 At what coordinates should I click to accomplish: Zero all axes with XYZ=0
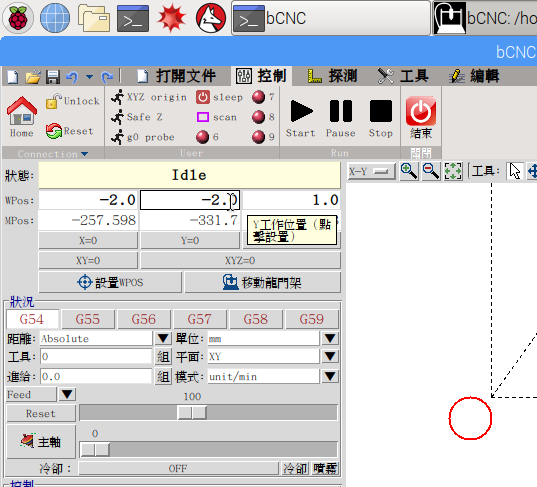(x=240, y=261)
